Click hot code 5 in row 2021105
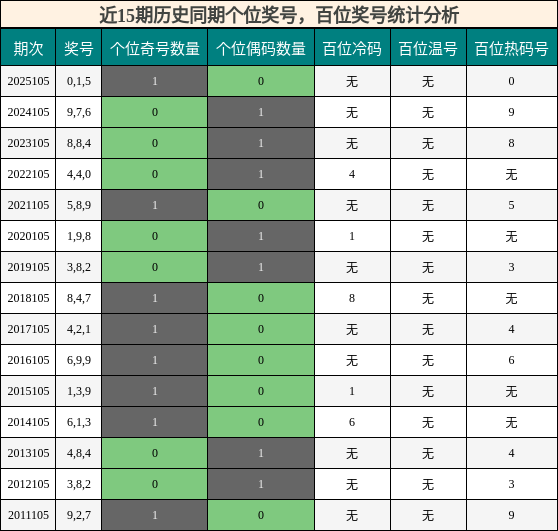The image size is (558, 531). pos(512,205)
